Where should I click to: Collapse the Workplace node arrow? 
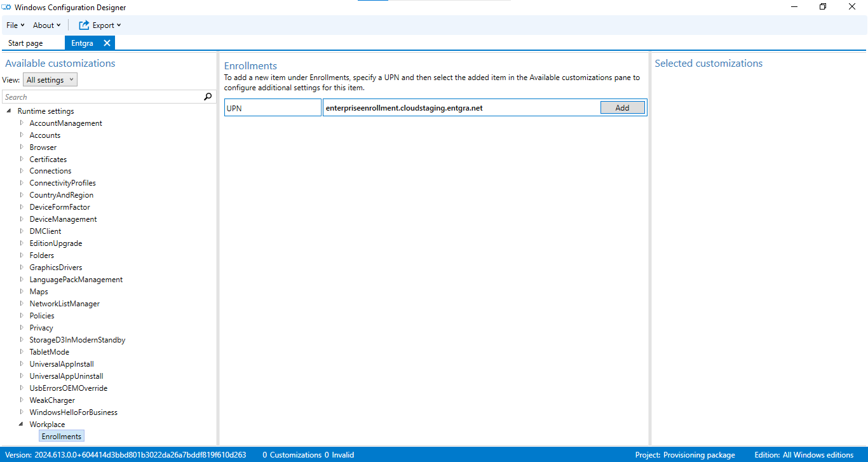(21, 425)
